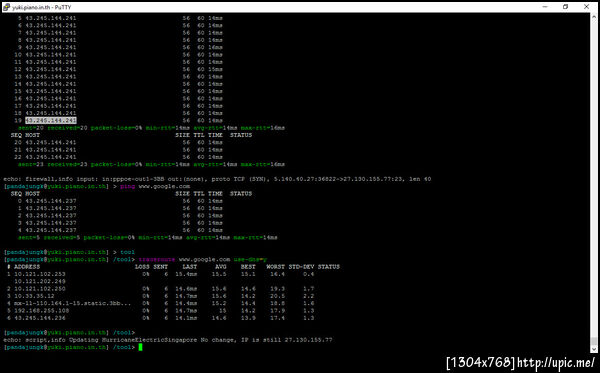Close the PuTTY session window
Screen dimensions: 600x373
tap(586, 7)
